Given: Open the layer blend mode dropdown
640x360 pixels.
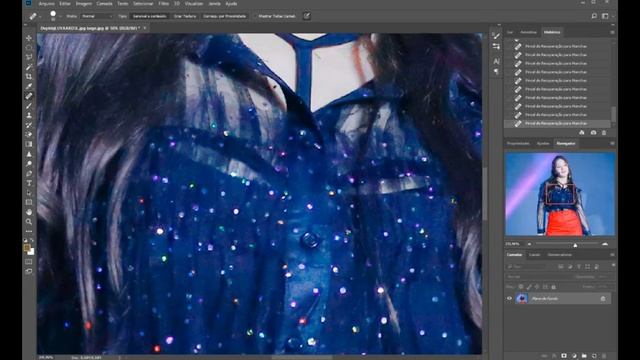Looking at the screenshot, I should [x=539, y=277].
